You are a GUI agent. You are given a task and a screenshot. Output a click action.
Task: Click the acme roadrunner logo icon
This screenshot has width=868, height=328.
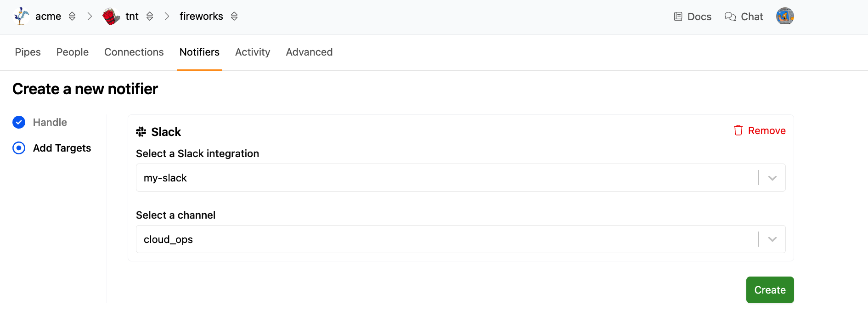tap(21, 16)
